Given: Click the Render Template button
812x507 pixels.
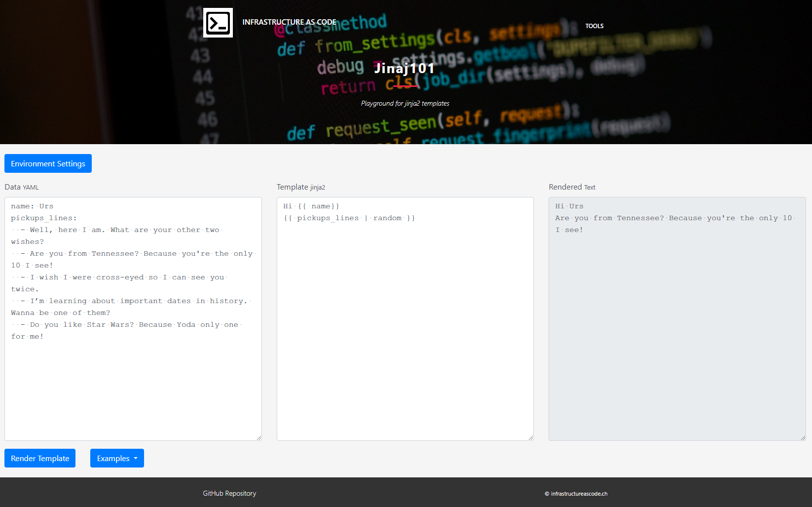Looking at the screenshot, I should click(40, 459).
